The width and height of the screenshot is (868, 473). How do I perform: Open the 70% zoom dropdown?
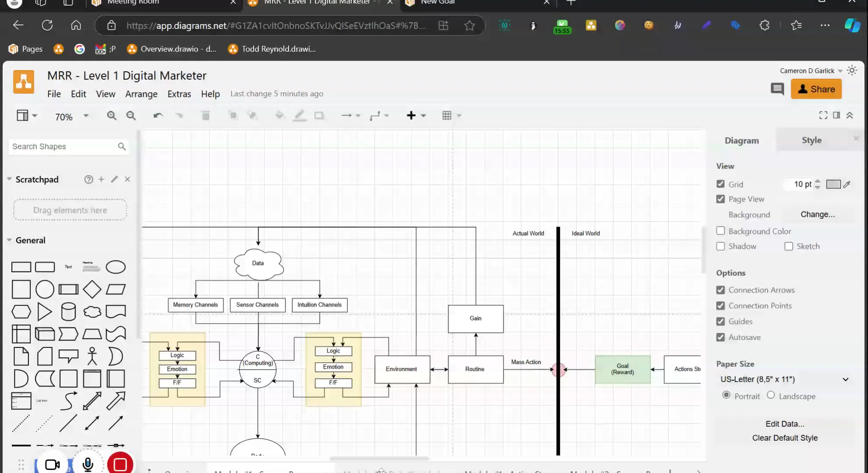click(x=72, y=116)
